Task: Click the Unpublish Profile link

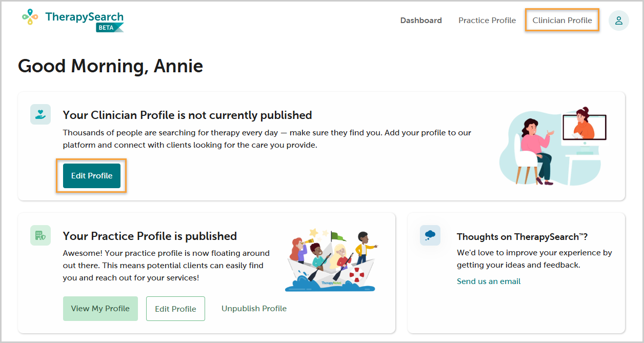Action: 254,309
